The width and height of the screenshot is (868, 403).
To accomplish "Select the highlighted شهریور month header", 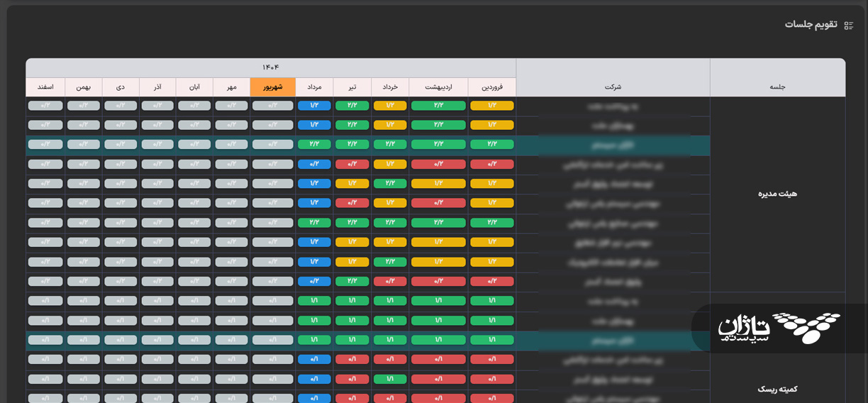I will [x=273, y=87].
